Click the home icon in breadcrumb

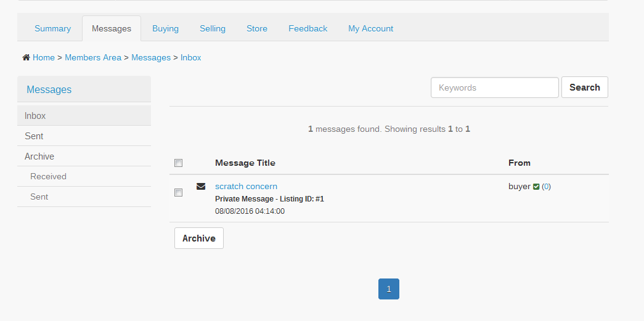point(26,57)
